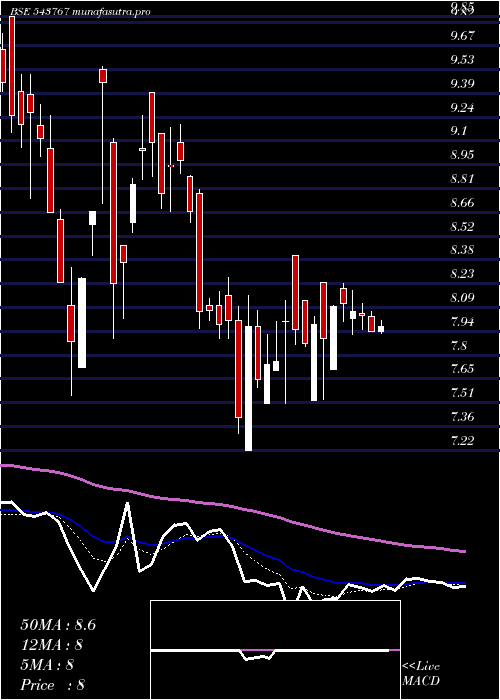Click the 7.94 price axis label
Screen dimensions: 500x700
click(462, 322)
